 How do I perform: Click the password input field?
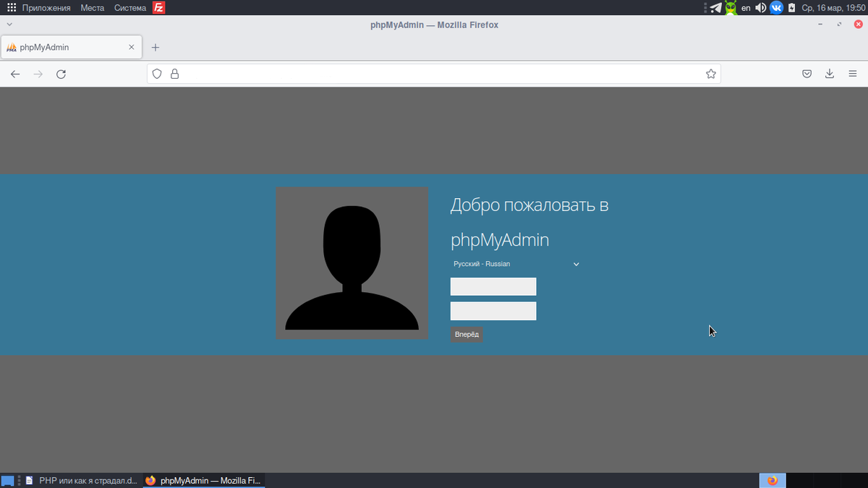click(x=493, y=312)
